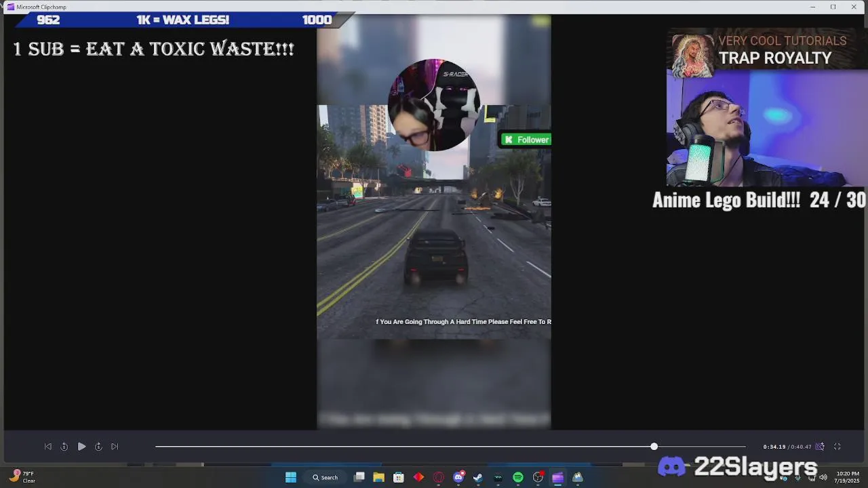868x488 pixels.
Task: Open Steam from the taskbar
Action: [478, 477]
